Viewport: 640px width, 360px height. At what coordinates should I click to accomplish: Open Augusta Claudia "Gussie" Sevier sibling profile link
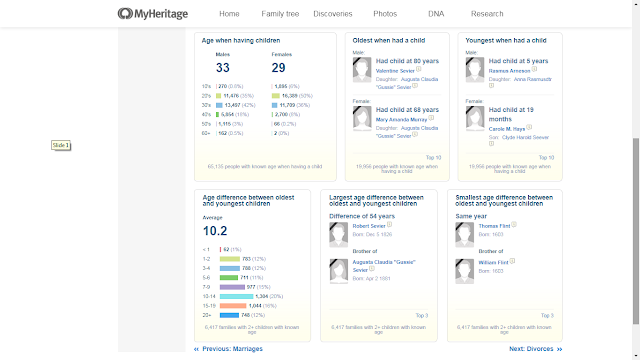point(384,266)
